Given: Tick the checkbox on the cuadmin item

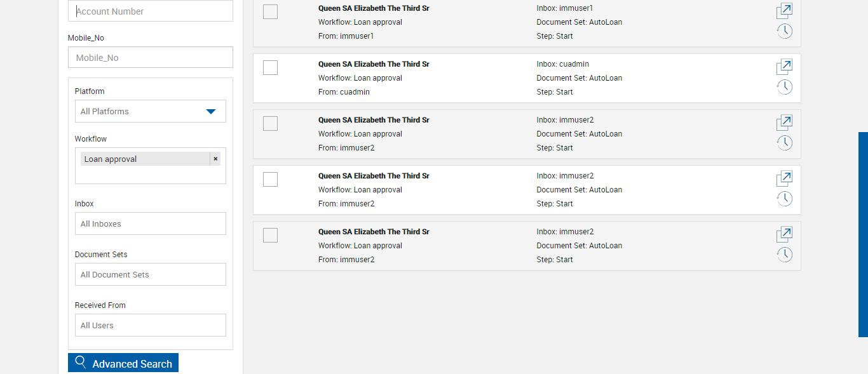Looking at the screenshot, I should click(270, 67).
